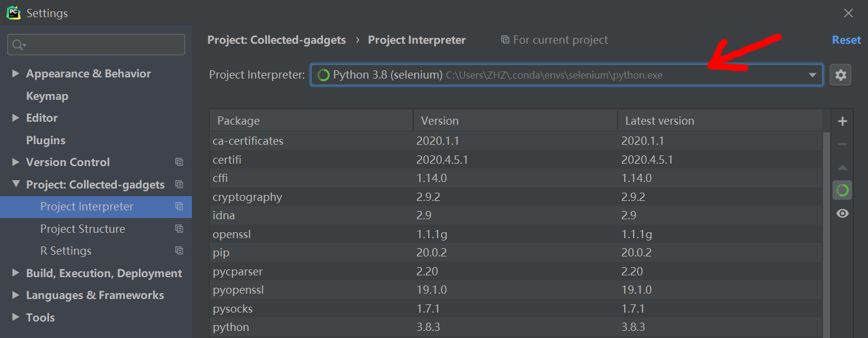Click the plus icon to install package
Image resolution: width=868 pixels, height=338 pixels.
(x=843, y=121)
